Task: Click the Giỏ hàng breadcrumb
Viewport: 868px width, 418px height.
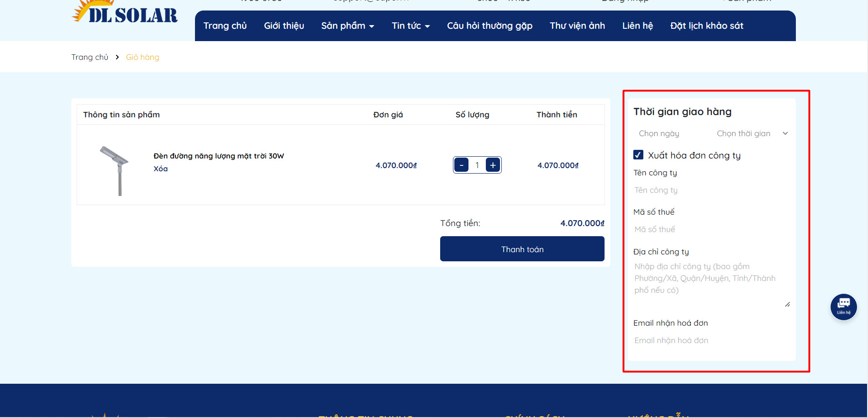Action: click(142, 57)
